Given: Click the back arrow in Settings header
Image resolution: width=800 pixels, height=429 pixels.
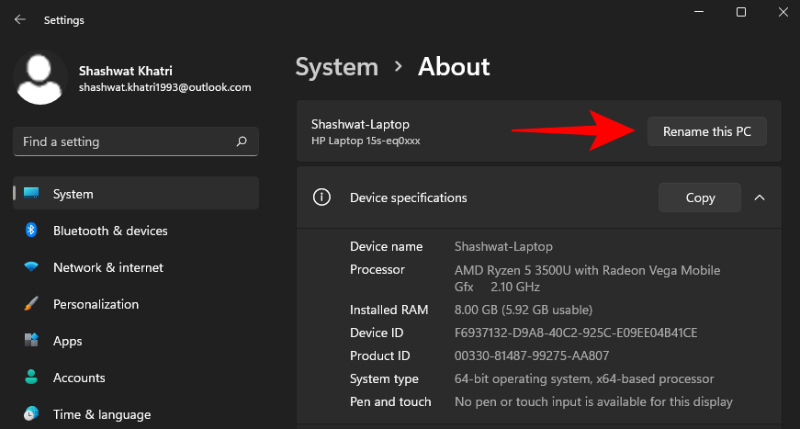Looking at the screenshot, I should click(x=20, y=20).
